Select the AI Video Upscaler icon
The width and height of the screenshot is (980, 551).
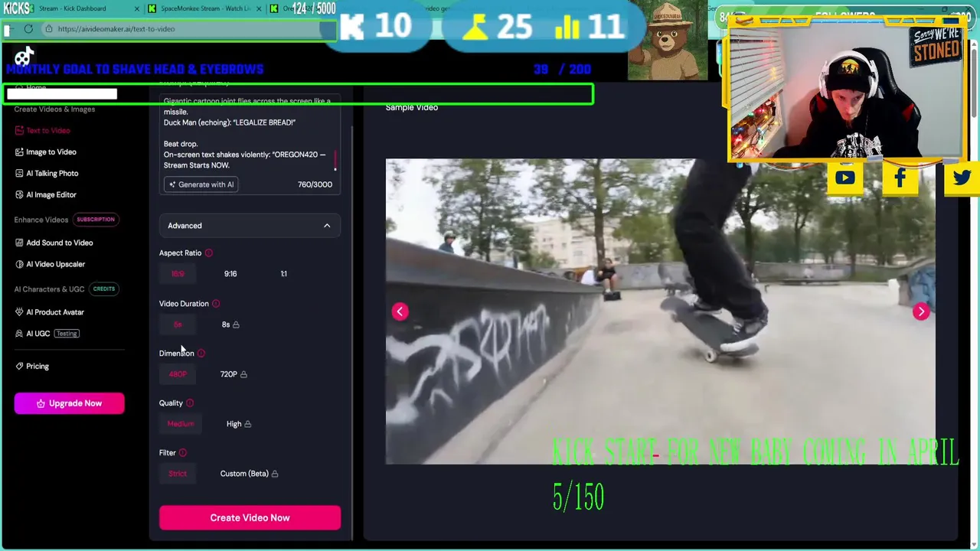19,264
